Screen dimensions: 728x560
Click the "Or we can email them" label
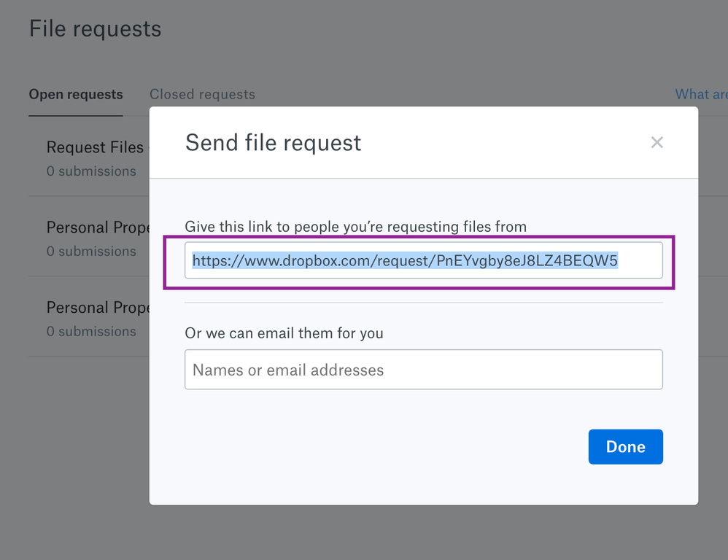284,333
